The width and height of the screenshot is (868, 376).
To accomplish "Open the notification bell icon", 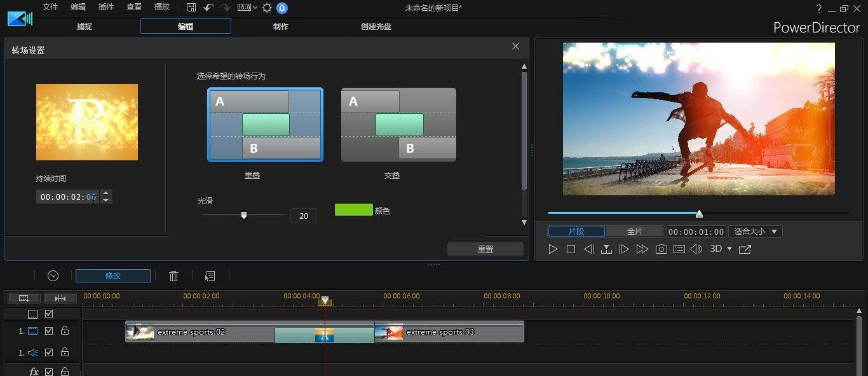I will (x=282, y=8).
